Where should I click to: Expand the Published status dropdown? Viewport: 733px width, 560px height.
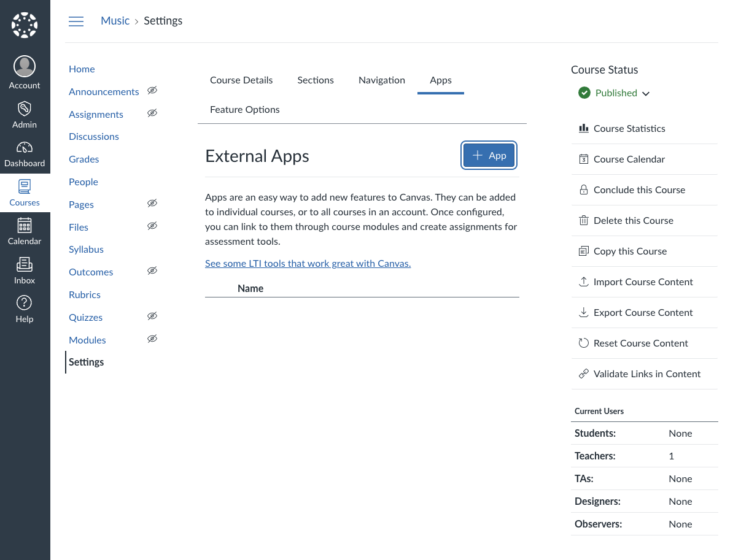click(x=646, y=93)
